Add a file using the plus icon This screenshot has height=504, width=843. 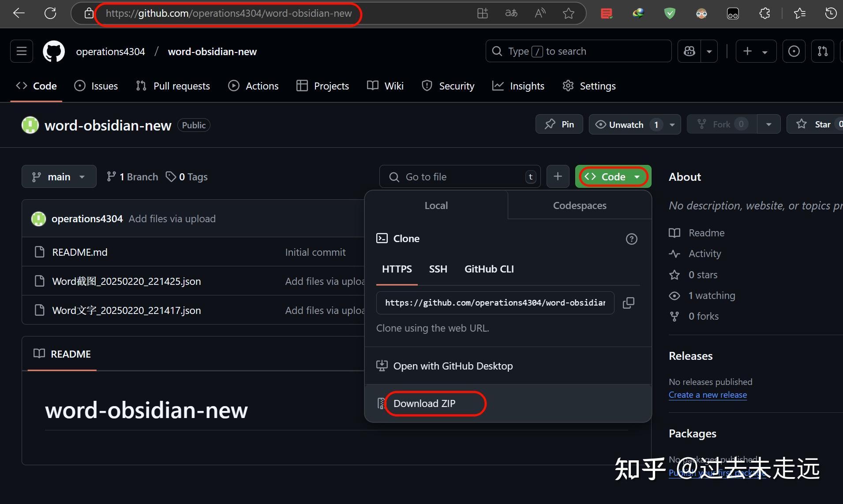[x=557, y=176]
